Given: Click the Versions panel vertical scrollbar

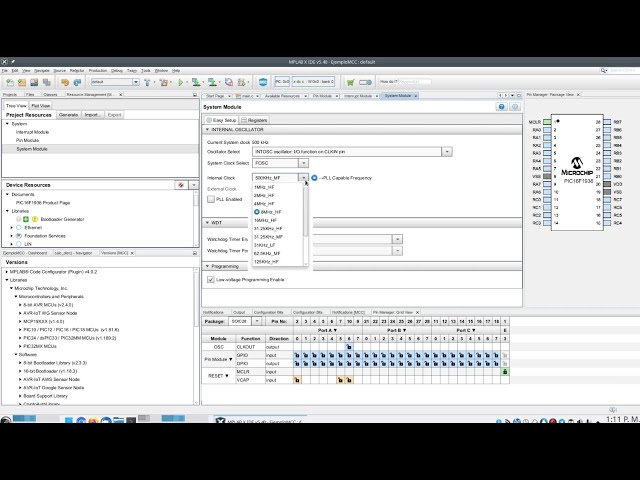Looking at the screenshot, I should (196, 300).
